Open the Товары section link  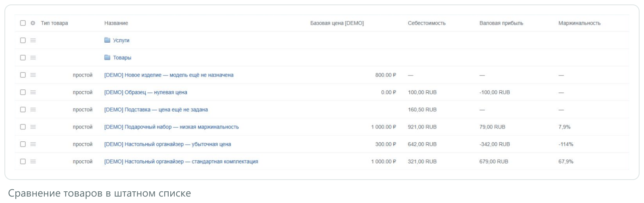(x=122, y=58)
